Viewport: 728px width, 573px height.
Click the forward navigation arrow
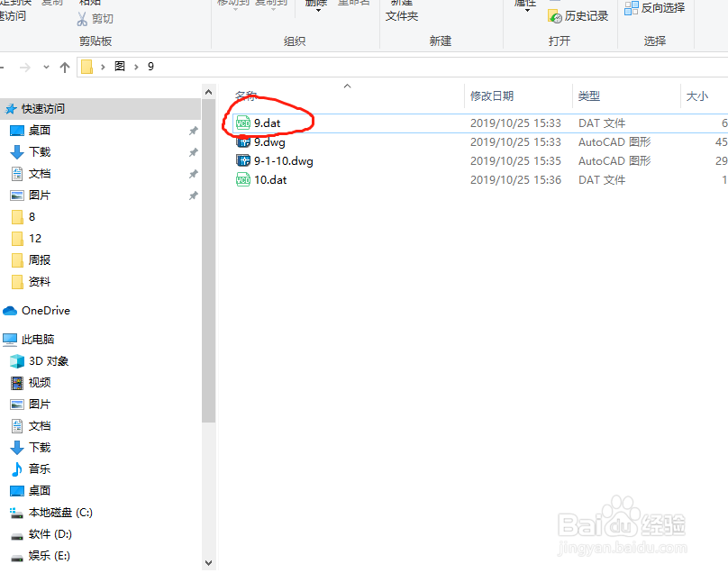tap(25, 68)
